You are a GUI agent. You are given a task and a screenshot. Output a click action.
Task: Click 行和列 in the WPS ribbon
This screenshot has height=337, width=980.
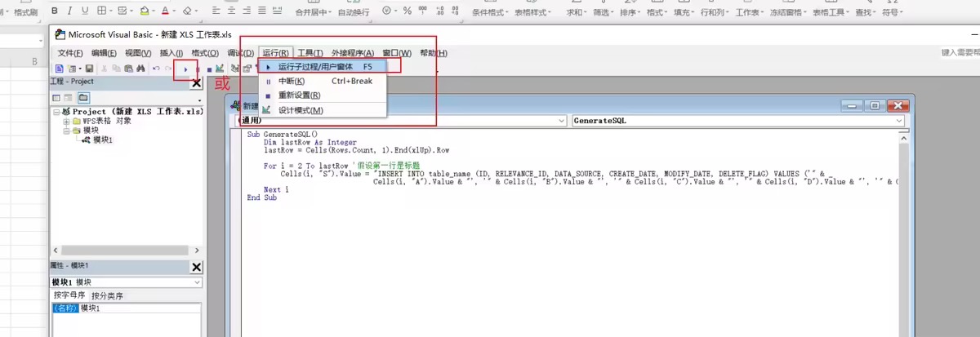click(715, 12)
